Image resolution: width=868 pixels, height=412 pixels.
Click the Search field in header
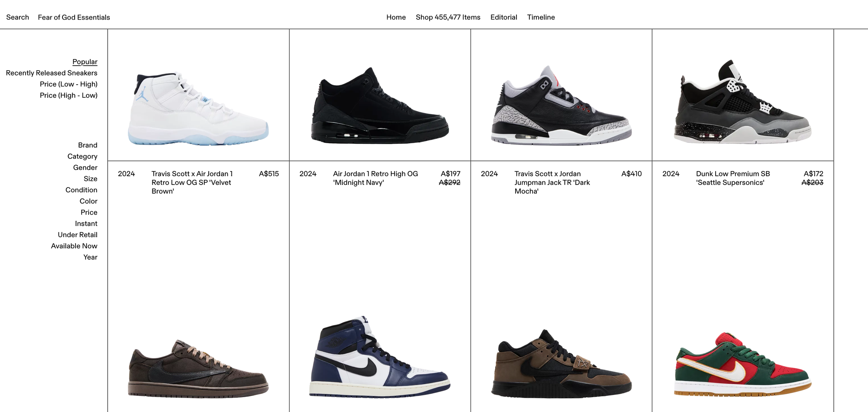[x=17, y=17]
